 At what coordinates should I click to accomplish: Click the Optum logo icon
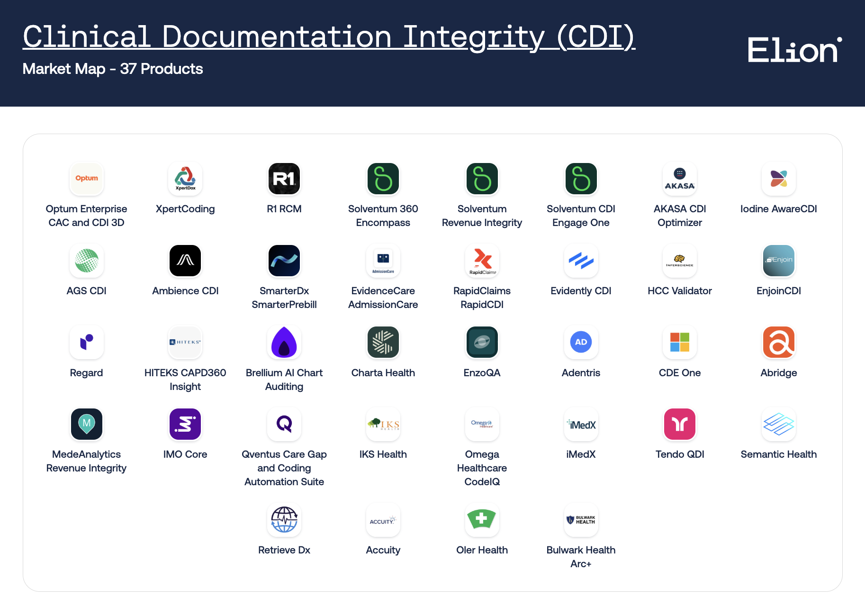coord(87,179)
